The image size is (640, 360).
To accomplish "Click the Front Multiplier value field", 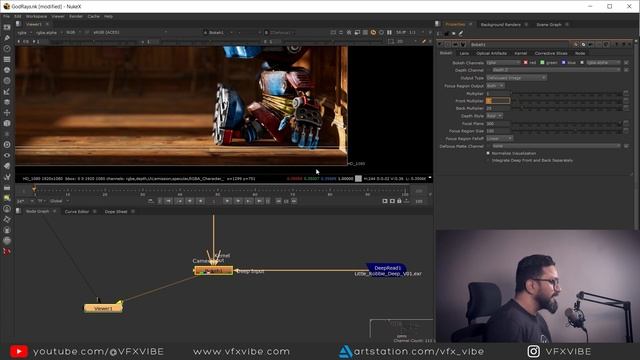I will click(498, 101).
